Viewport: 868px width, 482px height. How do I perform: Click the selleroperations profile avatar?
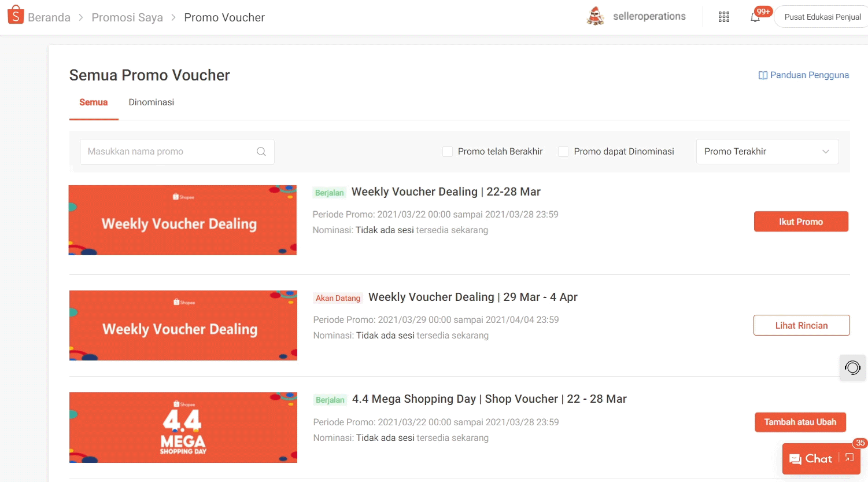point(595,17)
